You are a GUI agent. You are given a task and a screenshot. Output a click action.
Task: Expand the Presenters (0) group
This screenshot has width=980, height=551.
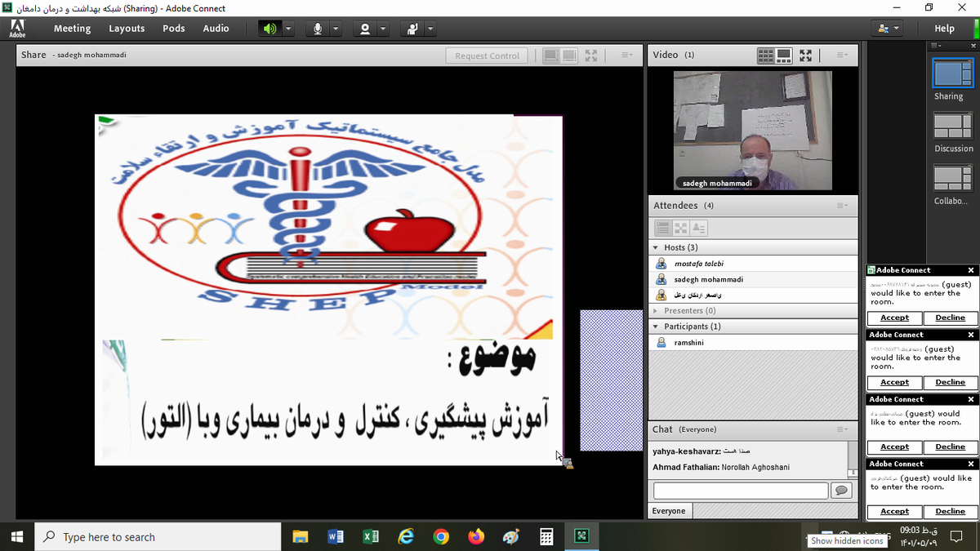pyautogui.click(x=655, y=311)
